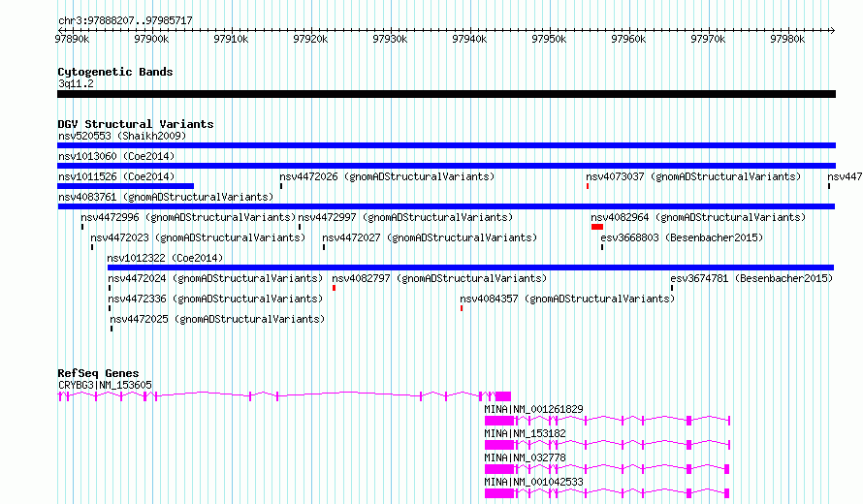Click the large exon of MINA|NM_032778

pyautogui.click(x=499, y=469)
